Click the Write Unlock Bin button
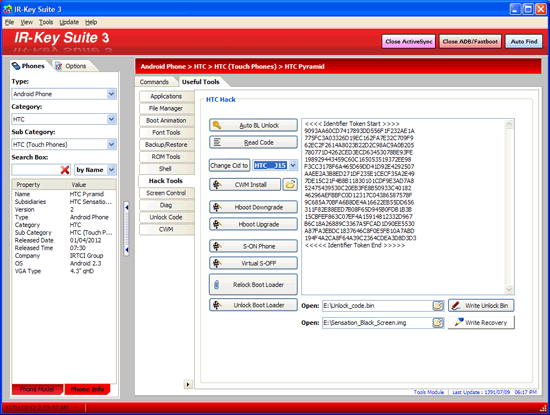Viewport: 550px width, 415px height. tap(481, 306)
